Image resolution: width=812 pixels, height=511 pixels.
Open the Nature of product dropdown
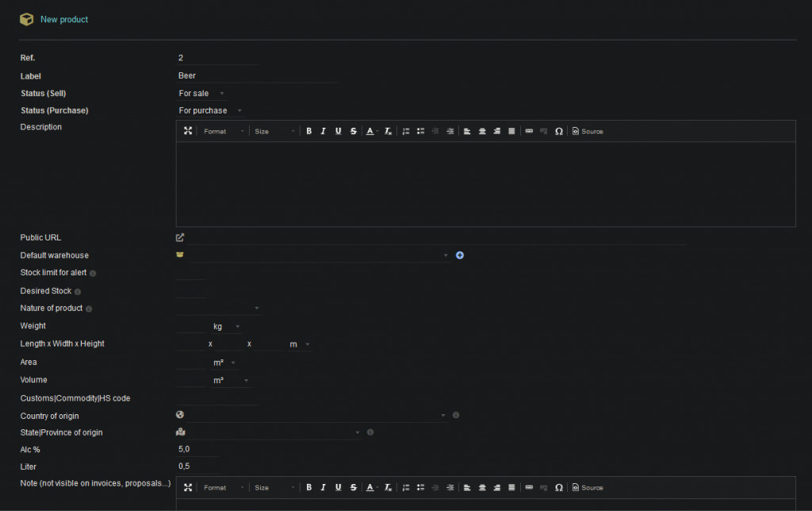219,308
